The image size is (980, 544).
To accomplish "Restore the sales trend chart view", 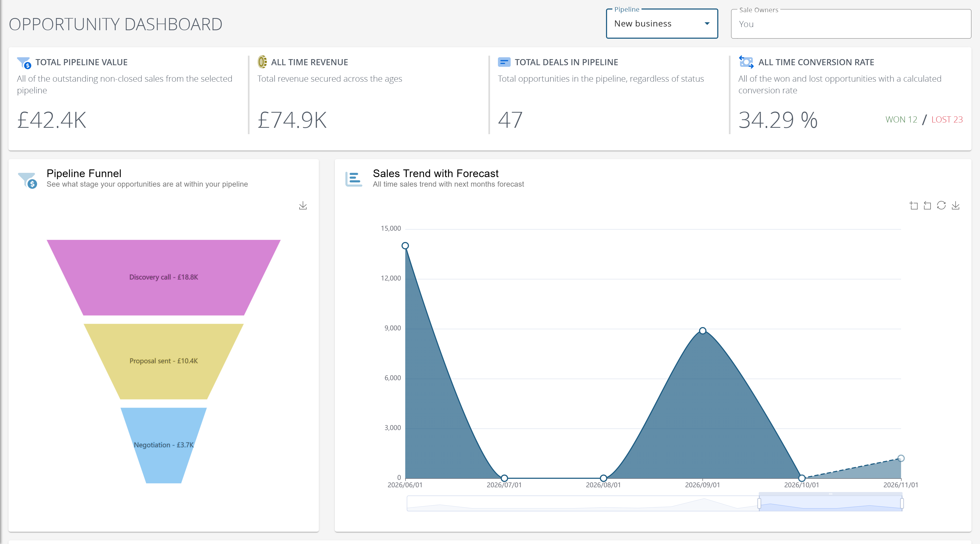I will tap(941, 205).
